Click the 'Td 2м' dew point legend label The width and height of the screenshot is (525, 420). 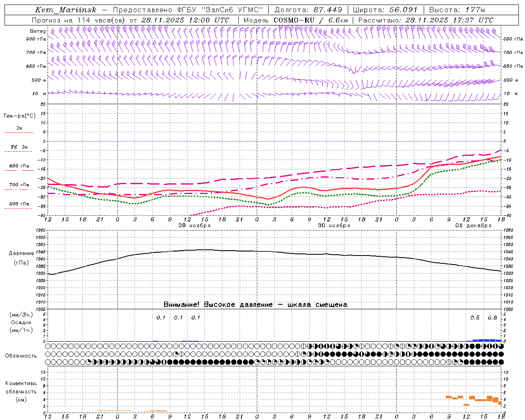pyautogui.click(x=19, y=147)
